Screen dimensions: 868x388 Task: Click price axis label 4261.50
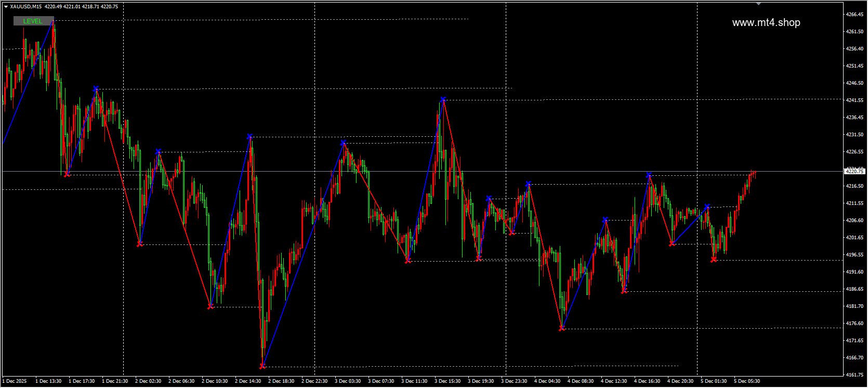click(854, 32)
